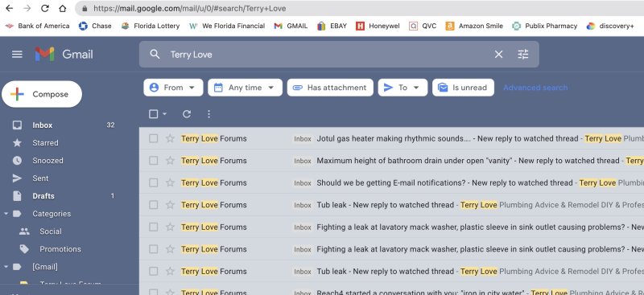Refresh the results list icon
644x295 pixels.
pyautogui.click(x=187, y=114)
